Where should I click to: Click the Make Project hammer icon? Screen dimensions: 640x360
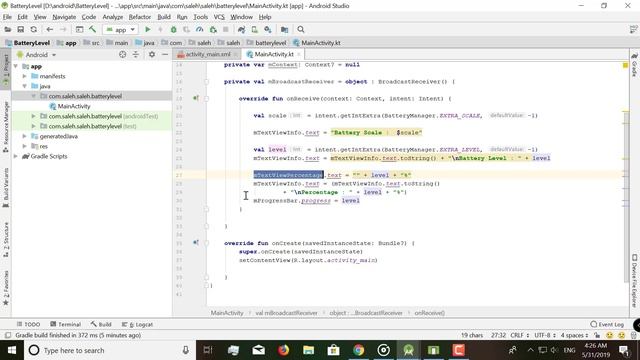point(93,29)
